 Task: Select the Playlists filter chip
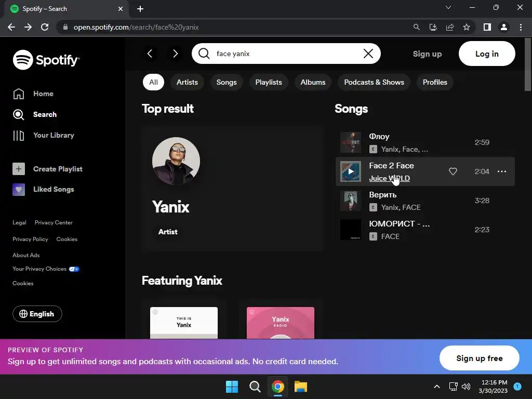click(x=269, y=82)
